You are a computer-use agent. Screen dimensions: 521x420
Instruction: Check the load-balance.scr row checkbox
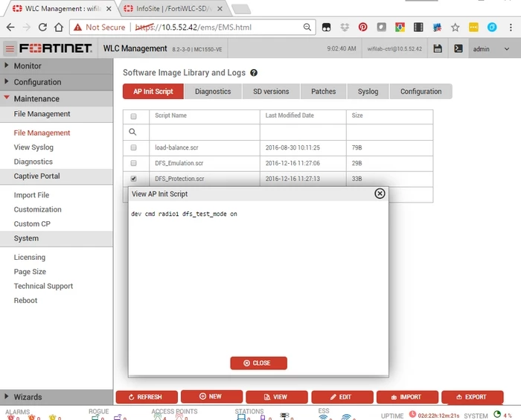coord(133,147)
